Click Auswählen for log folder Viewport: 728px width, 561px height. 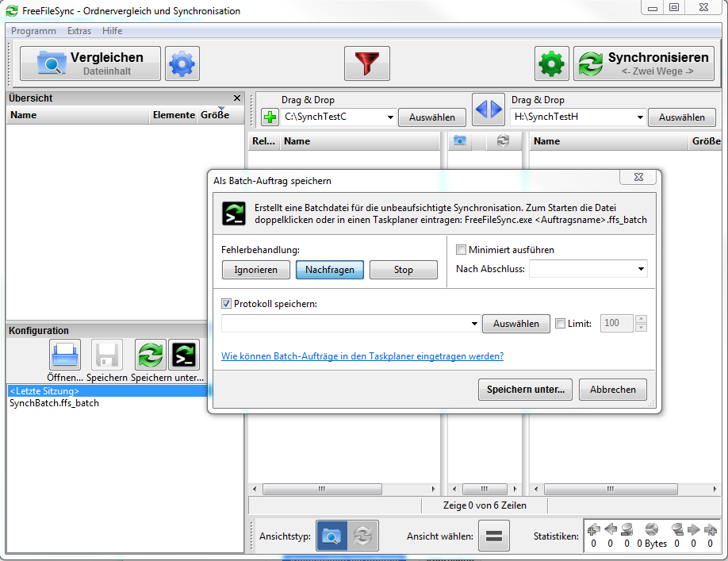[x=515, y=324]
